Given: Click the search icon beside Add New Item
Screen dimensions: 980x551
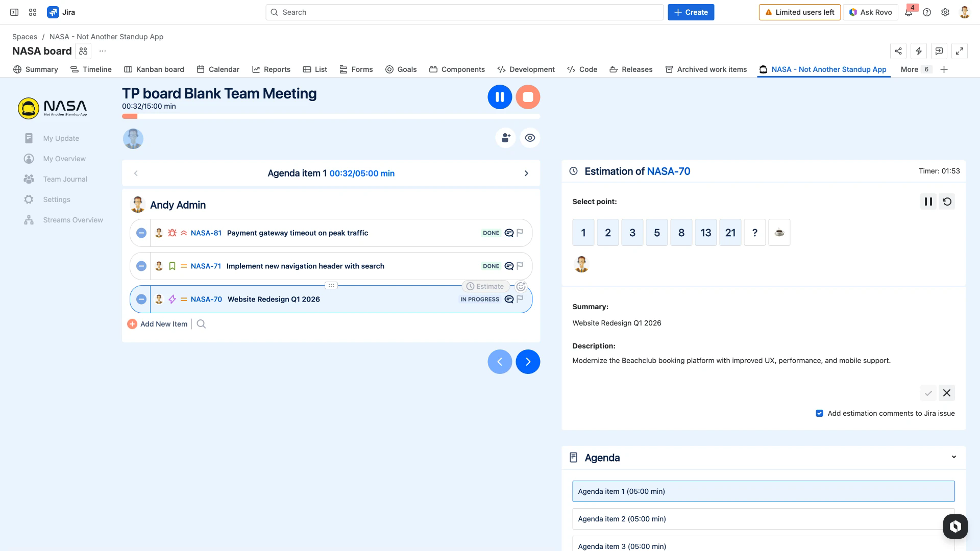Looking at the screenshot, I should coord(201,324).
